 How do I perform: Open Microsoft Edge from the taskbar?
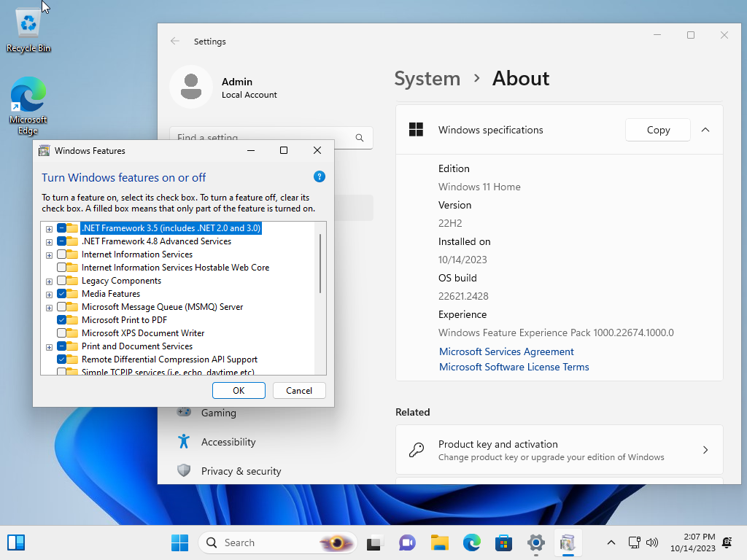[471, 542]
